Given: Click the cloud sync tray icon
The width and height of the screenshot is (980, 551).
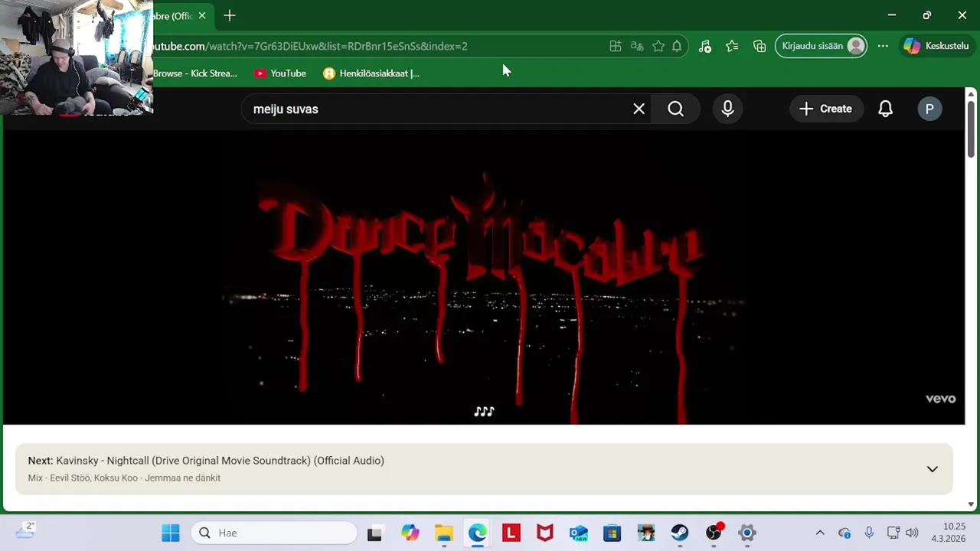Looking at the screenshot, I should tap(844, 533).
